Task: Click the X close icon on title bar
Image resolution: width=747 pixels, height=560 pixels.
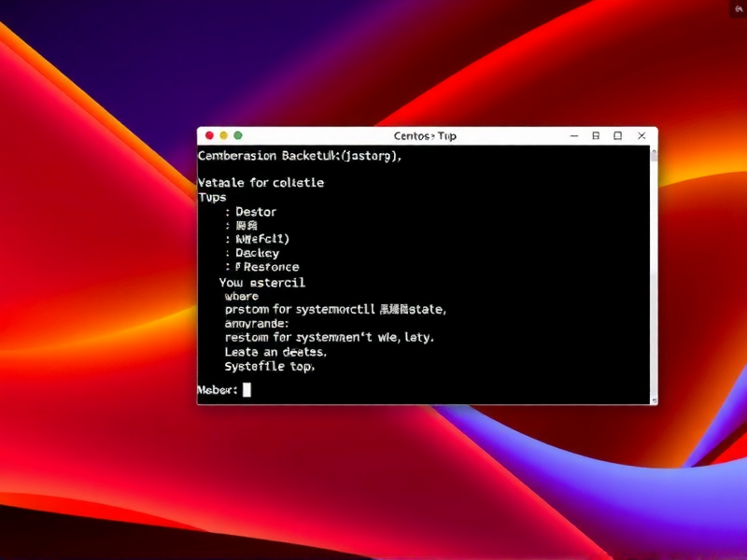Action: pos(641,135)
